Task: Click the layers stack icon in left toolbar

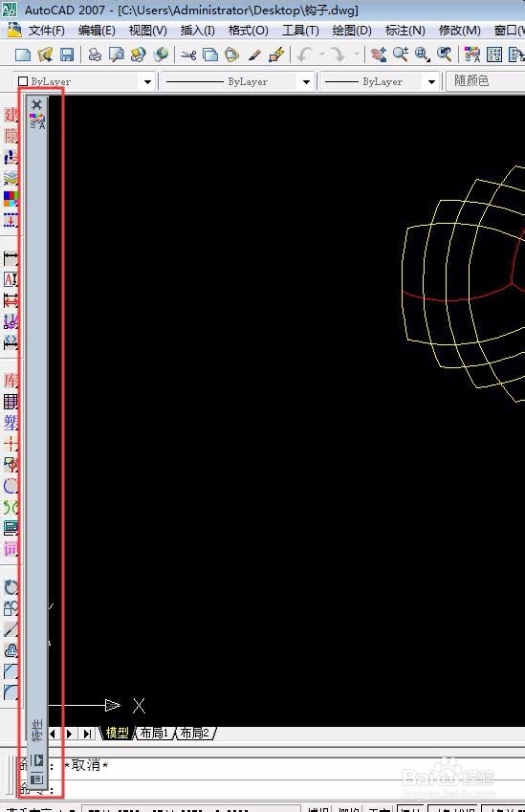Action: tap(11, 178)
